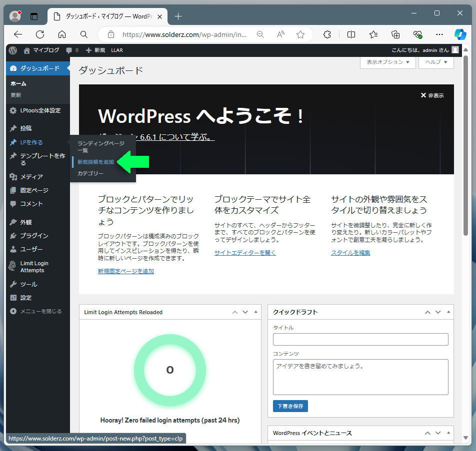Click the browser back arrow
This screenshot has height=451, width=476.
[18, 34]
